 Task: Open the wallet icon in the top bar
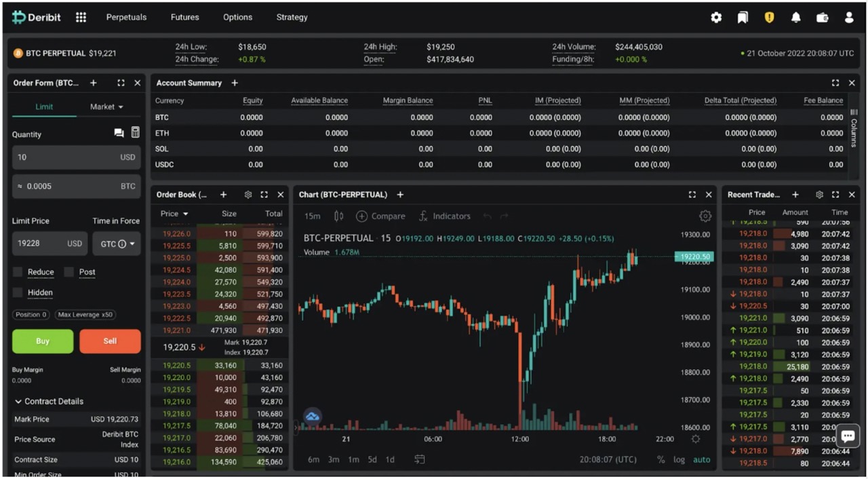point(822,17)
